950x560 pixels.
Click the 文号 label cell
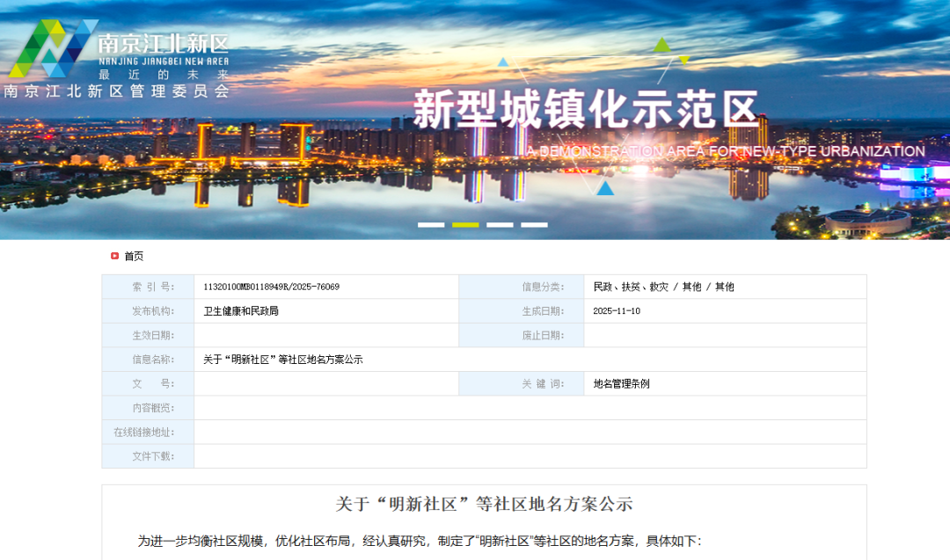pos(148,384)
